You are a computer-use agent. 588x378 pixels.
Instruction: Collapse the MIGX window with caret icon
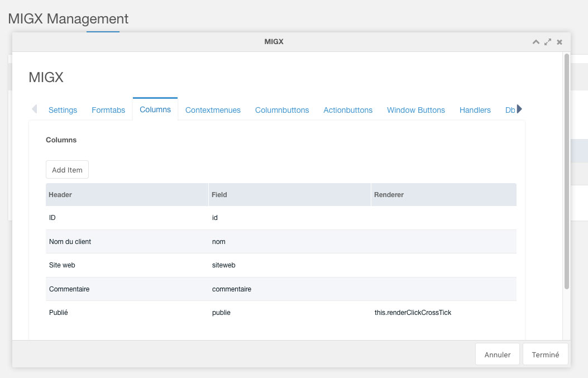[536, 42]
